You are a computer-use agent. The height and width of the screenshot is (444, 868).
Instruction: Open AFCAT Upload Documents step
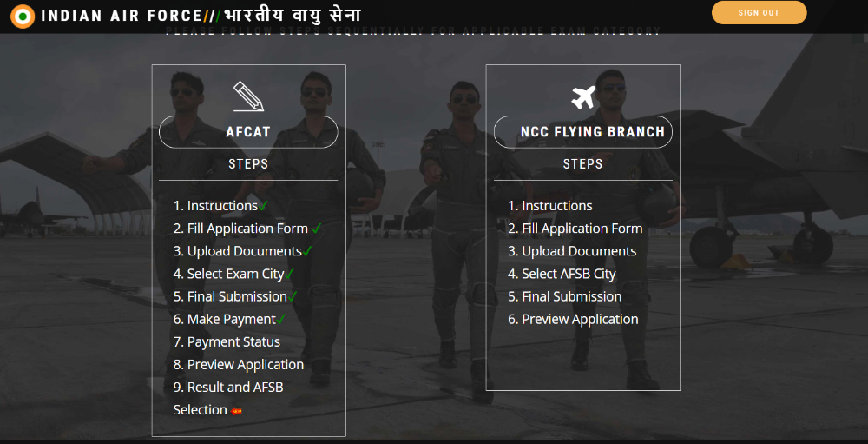coord(238,251)
